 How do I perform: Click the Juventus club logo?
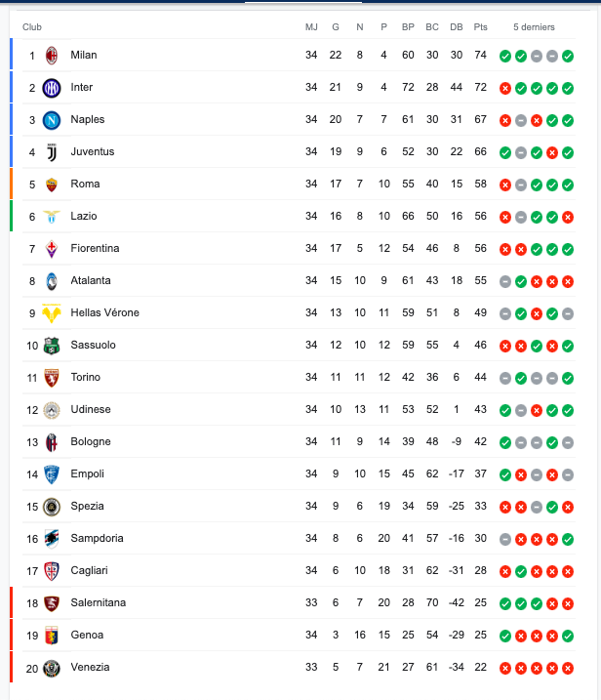52,152
